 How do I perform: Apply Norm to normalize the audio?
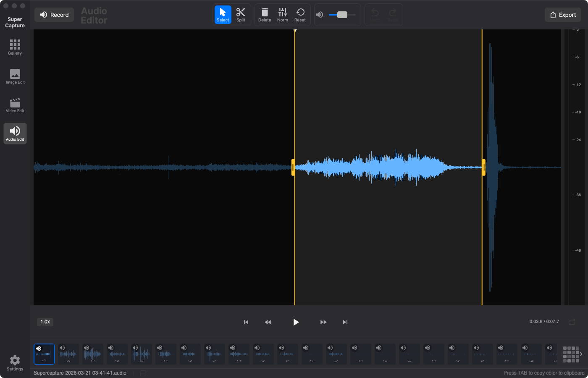(282, 14)
